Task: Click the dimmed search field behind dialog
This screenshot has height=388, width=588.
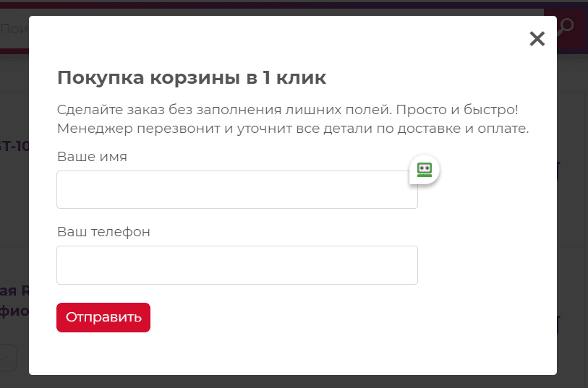Action: (14, 28)
